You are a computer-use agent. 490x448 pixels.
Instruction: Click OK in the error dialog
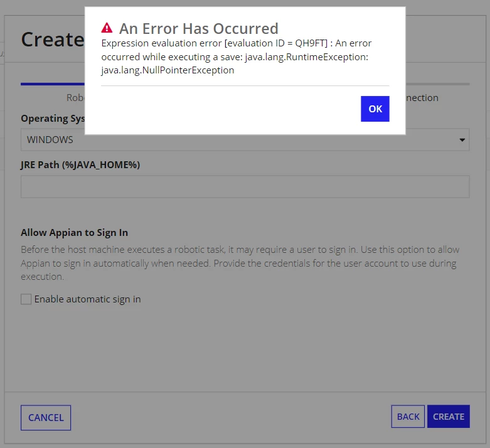coord(375,109)
